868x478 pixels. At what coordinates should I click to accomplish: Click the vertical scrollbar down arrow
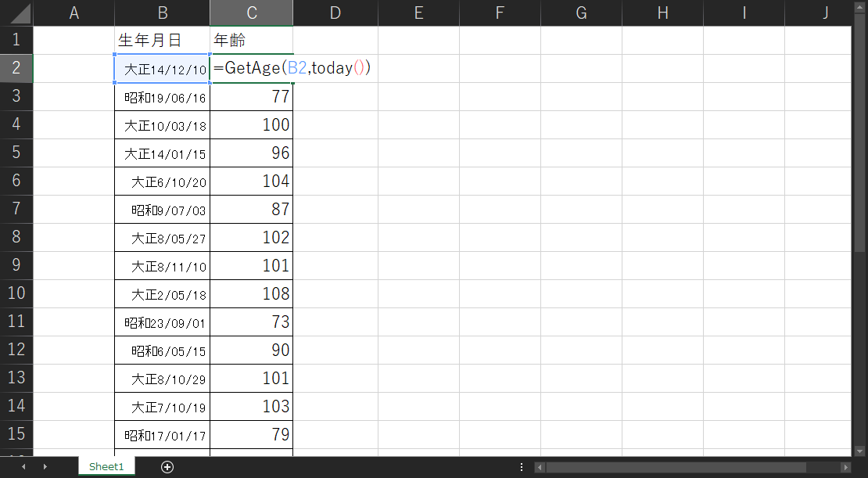(x=860, y=449)
